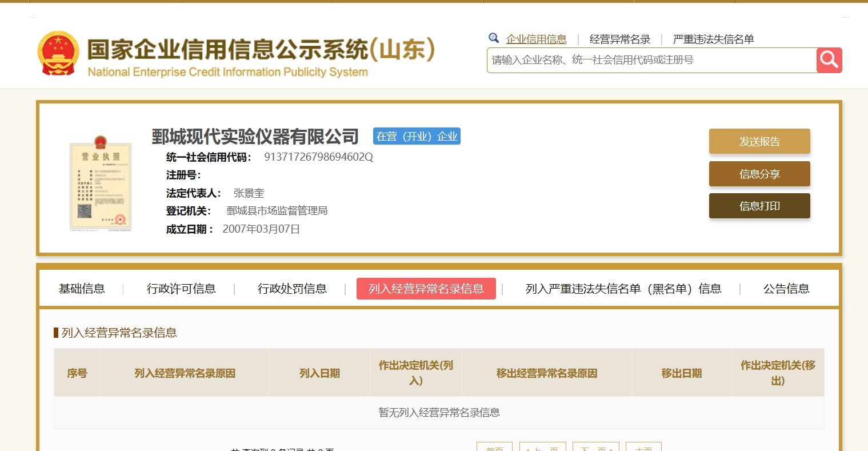Click the 信息打印 button
868x451 pixels.
[759, 206]
